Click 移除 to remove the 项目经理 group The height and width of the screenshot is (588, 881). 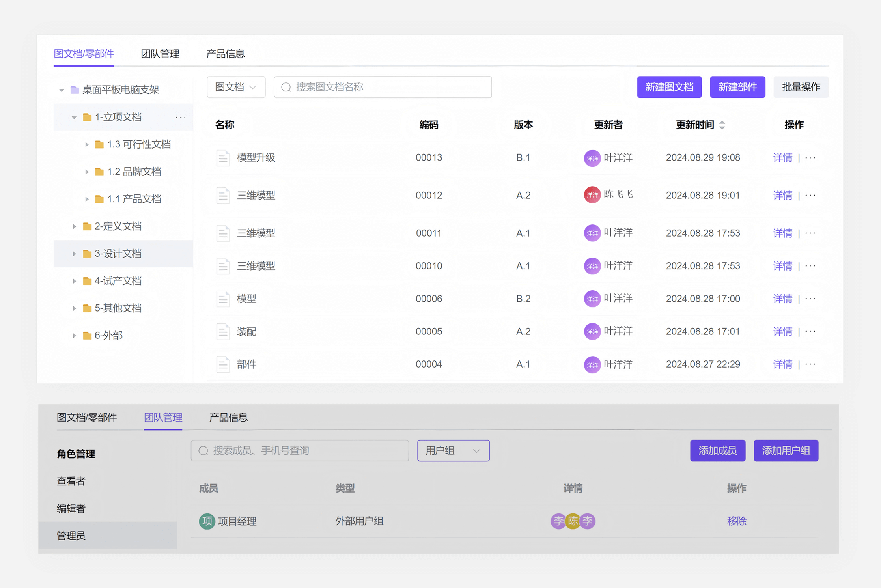coord(736,521)
